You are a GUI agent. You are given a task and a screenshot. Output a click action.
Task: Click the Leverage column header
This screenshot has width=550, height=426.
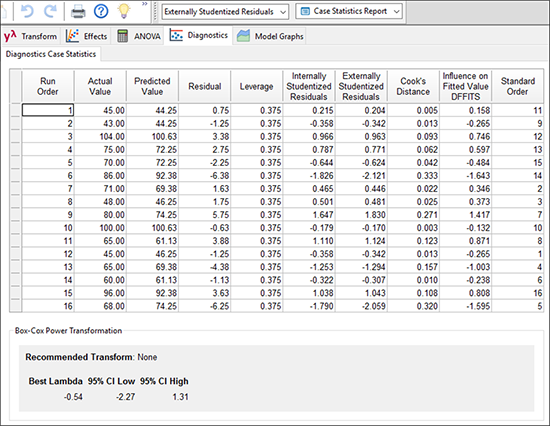point(256,86)
